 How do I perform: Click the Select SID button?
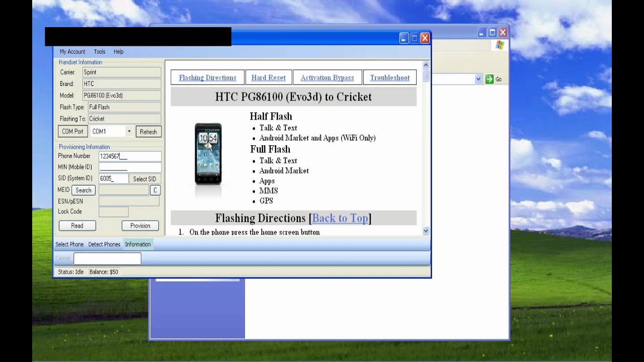(x=144, y=179)
